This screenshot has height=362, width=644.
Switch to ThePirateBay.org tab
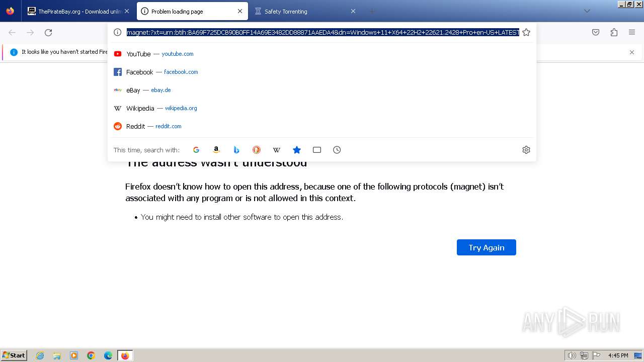tap(78, 11)
